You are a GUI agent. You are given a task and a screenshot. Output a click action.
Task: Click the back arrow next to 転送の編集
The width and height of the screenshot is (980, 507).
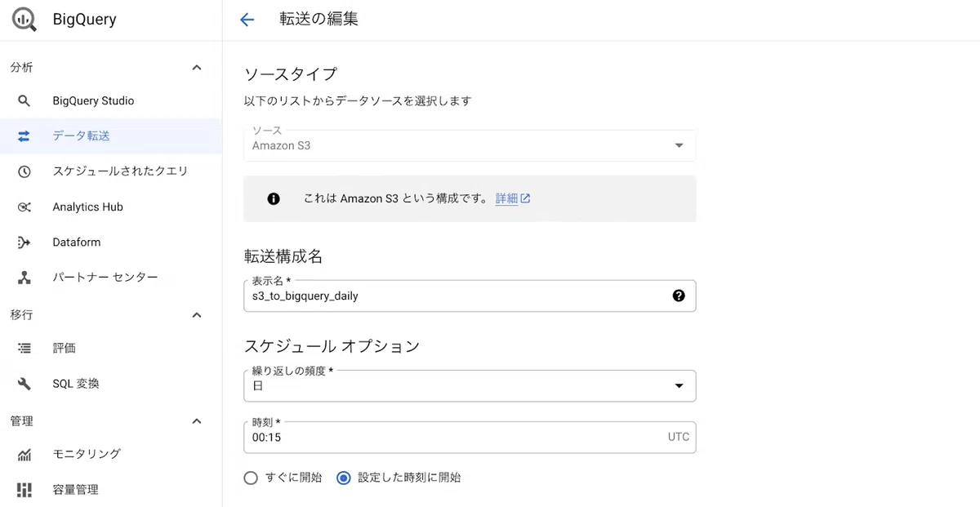(247, 20)
